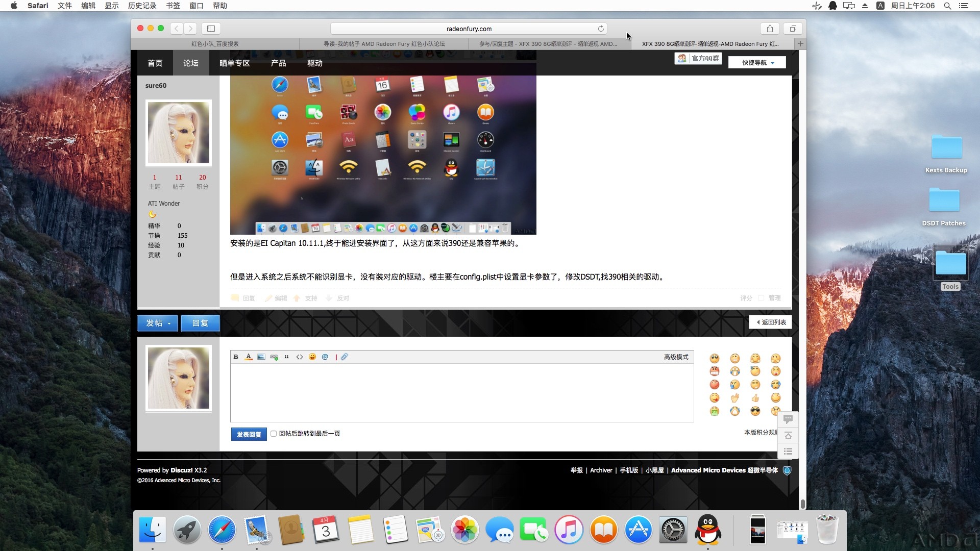Open the floating thread list icon
The height and width of the screenshot is (551, 980).
click(788, 452)
